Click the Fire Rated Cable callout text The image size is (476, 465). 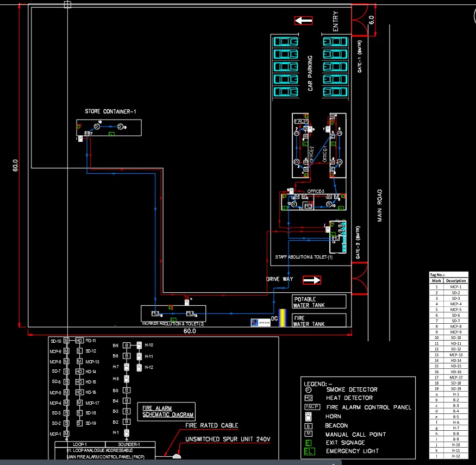point(212,425)
